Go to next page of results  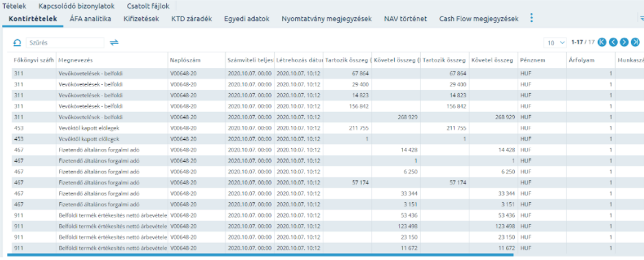point(624,42)
